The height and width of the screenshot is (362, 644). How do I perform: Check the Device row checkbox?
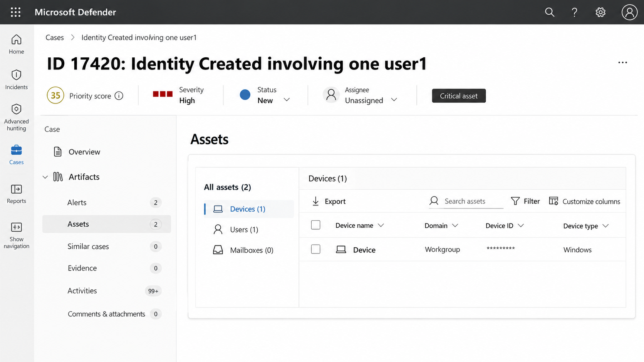point(315,249)
